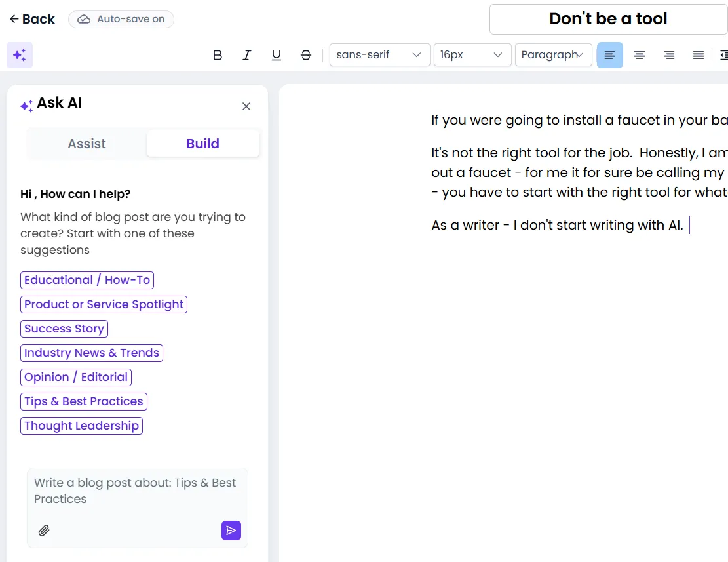Open the Paragraph style dropdown

pyautogui.click(x=554, y=55)
